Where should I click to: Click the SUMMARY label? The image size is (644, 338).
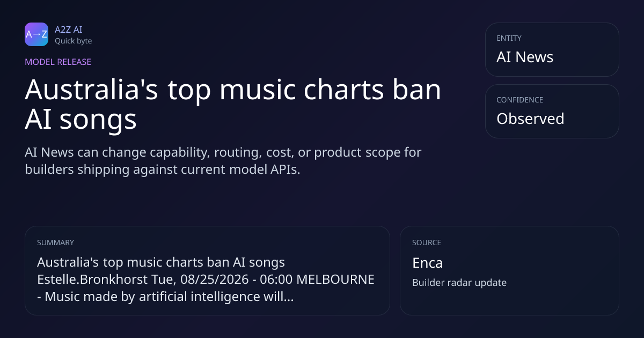click(55, 243)
